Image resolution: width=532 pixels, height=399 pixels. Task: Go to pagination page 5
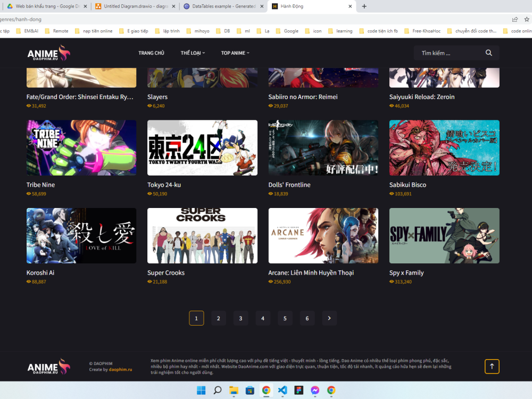coord(285,318)
